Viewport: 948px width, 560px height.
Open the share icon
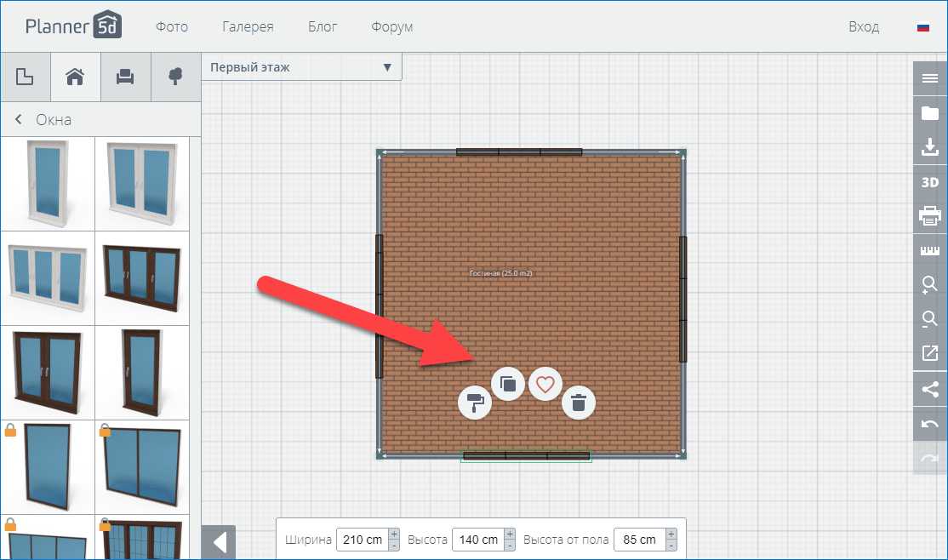click(x=929, y=389)
